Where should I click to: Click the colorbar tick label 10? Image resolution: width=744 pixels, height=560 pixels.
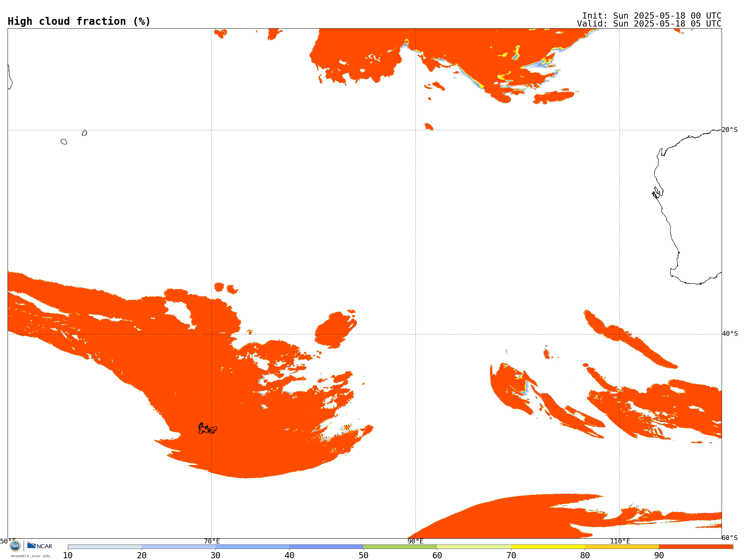(68, 555)
